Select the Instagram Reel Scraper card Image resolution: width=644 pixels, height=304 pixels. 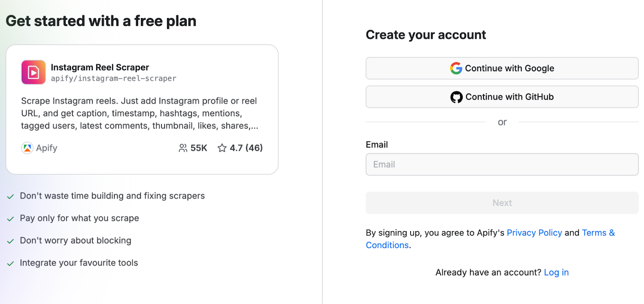tap(142, 109)
